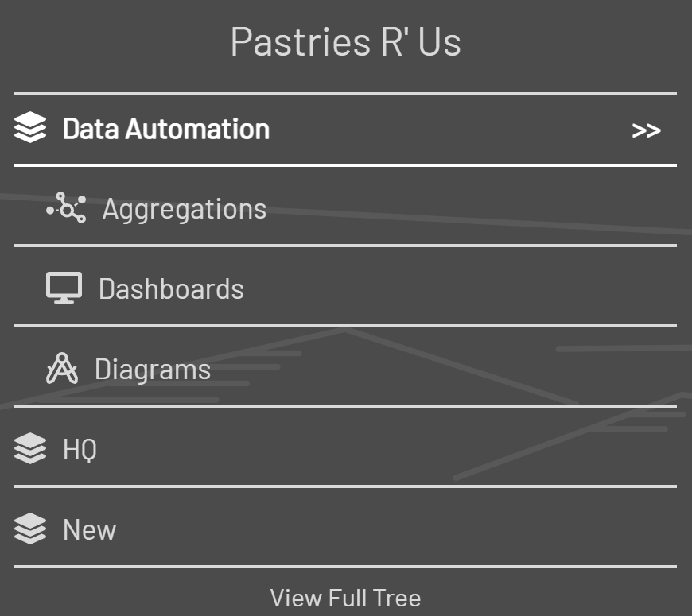Click the layers icon beside New
The image size is (692, 616).
tap(30, 529)
